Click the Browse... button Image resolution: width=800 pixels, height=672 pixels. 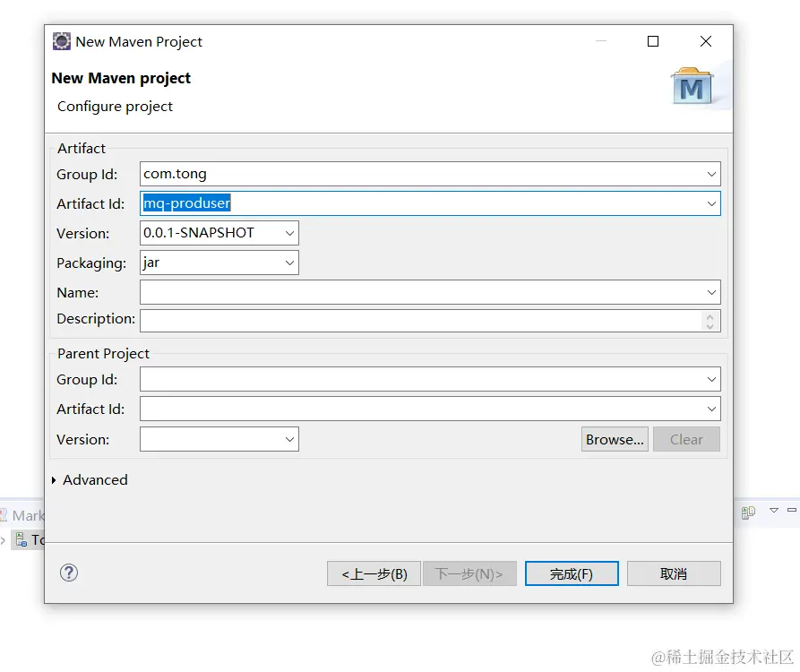(615, 439)
